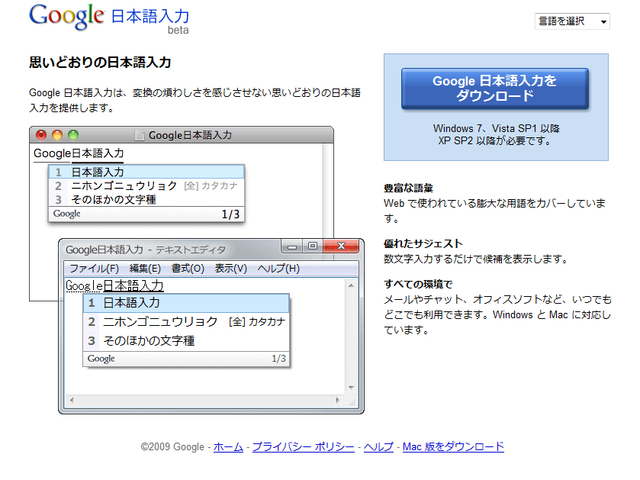Select candidate 1 日本語入力 in Mac list
The width and height of the screenshot is (640, 480).
pyautogui.click(x=147, y=172)
